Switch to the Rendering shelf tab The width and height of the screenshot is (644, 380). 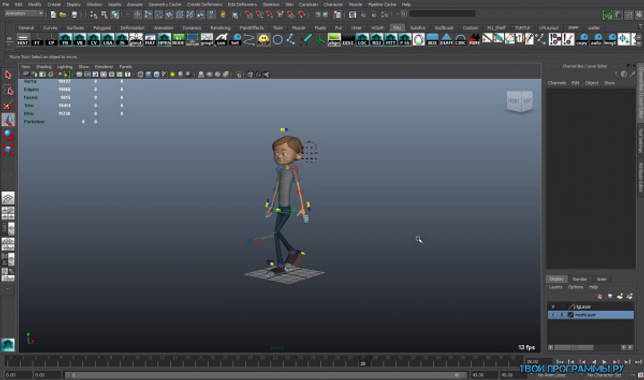click(221, 28)
